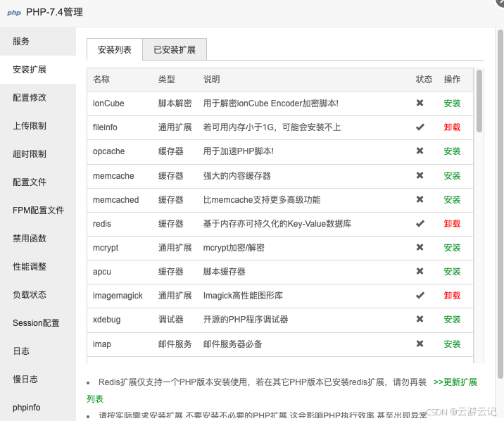Click the 说明 column header
The height and width of the screenshot is (421, 504).
(211, 79)
